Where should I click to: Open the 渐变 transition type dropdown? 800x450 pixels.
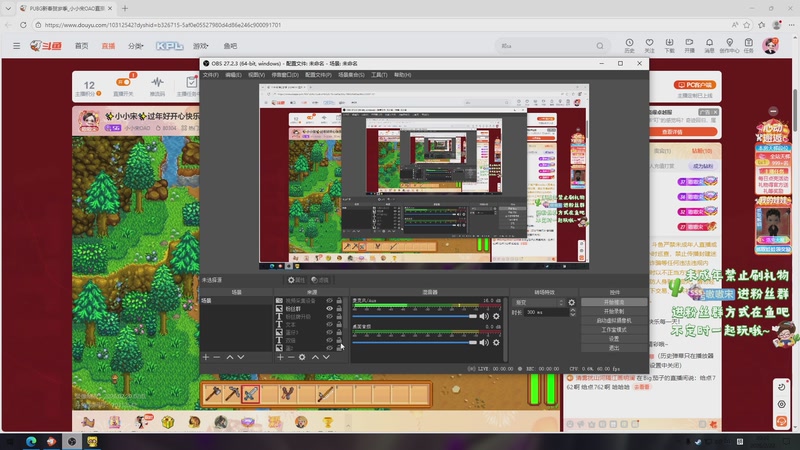[x=538, y=303]
